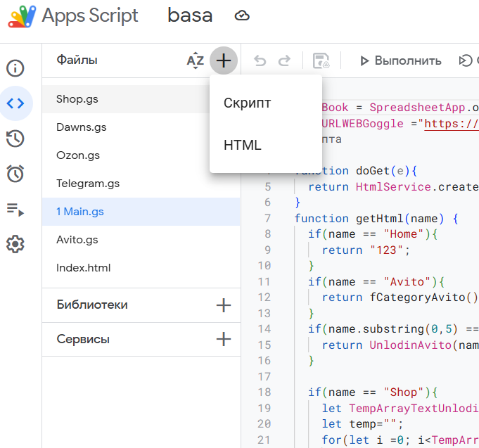Image resolution: width=479 pixels, height=448 pixels.
Task: Click the doGet function name in code
Action: pyautogui.click(x=373, y=171)
